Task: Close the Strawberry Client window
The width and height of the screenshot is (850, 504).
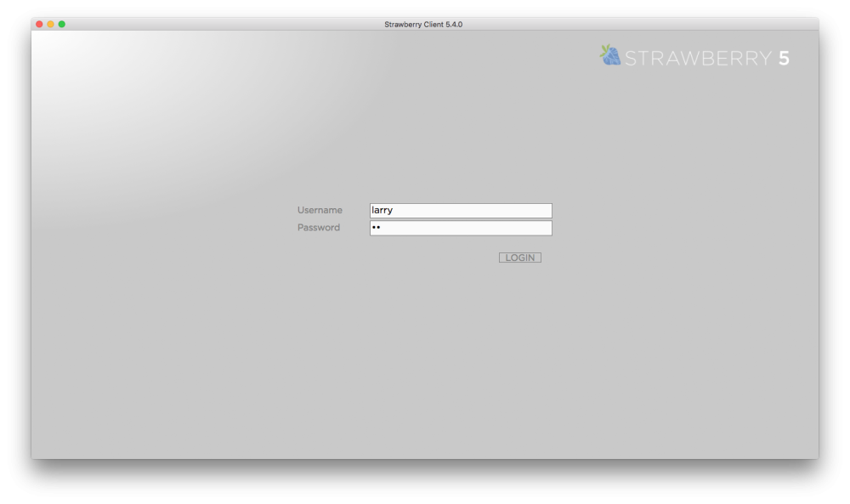Action: (39, 24)
